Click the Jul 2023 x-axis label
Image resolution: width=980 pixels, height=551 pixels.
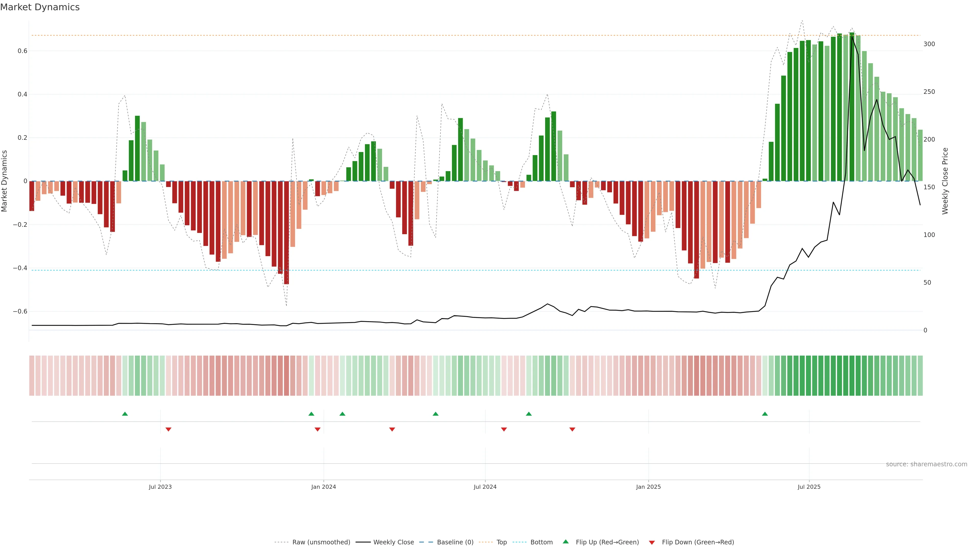point(160,487)
